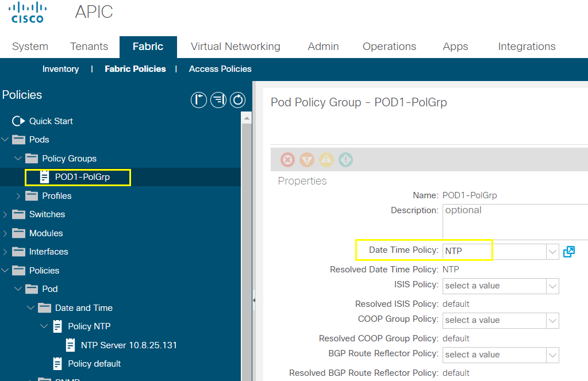Open the Inventory submenu
The width and height of the screenshot is (588, 381).
point(60,69)
